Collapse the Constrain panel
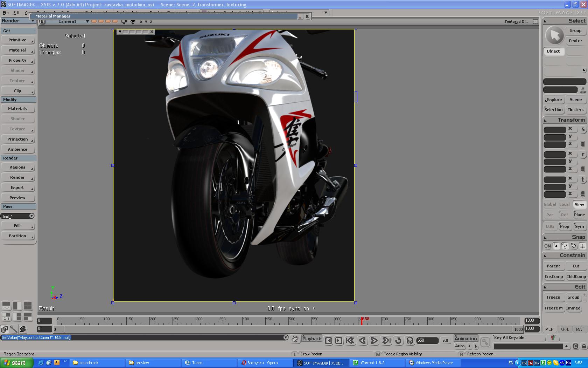This screenshot has height=368, width=588. point(545,256)
